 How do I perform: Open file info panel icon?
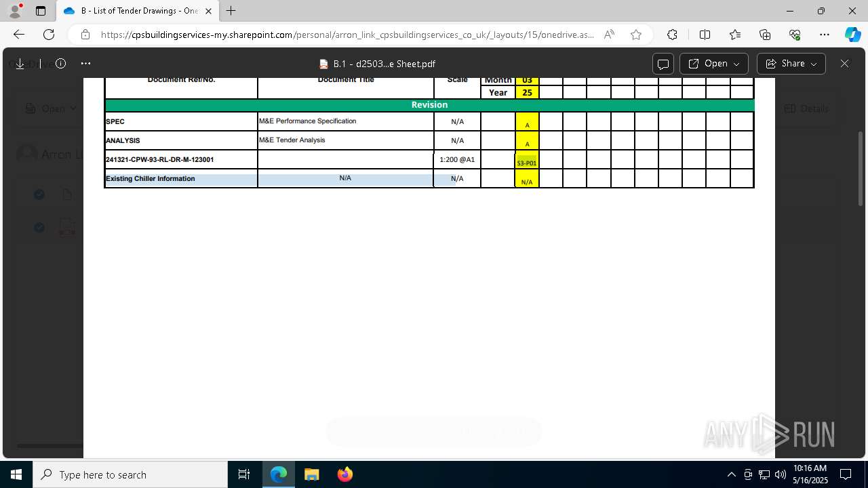pyautogui.click(x=60, y=64)
